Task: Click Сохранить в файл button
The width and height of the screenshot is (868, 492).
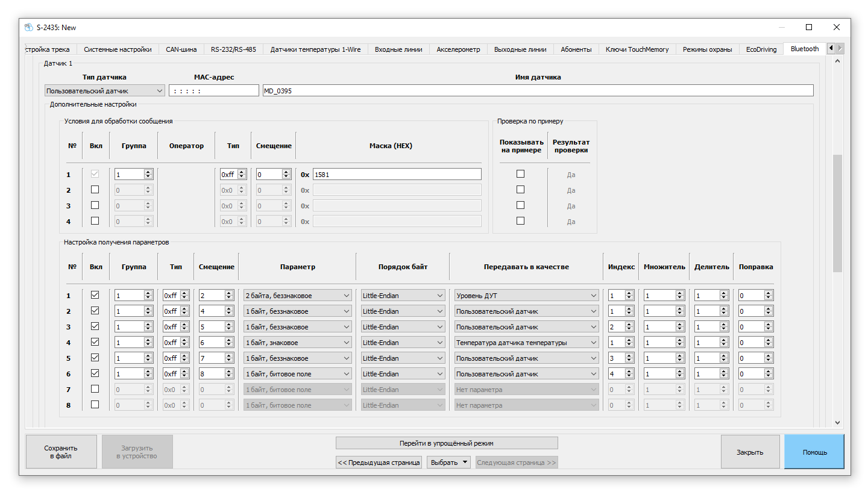Action: [61, 452]
